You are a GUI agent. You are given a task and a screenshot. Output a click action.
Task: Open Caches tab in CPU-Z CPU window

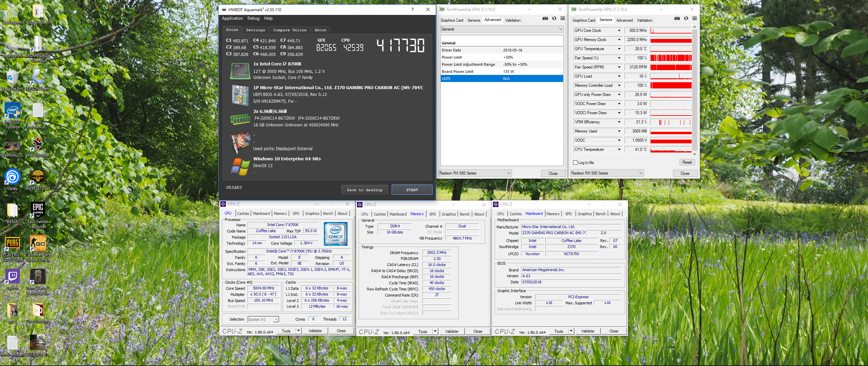[243, 213]
